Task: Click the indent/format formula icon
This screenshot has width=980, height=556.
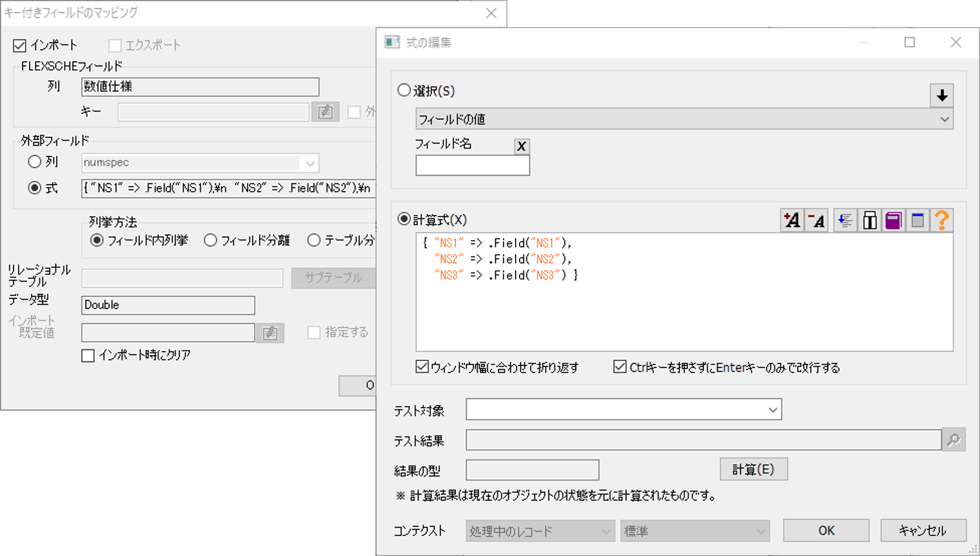Action: (x=845, y=221)
